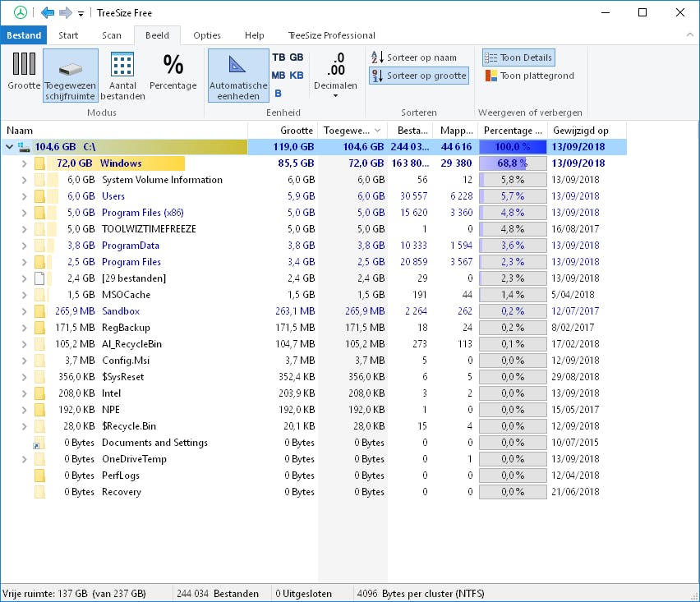Click Sorteer op grootte button
The image size is (700, 602).
point(418,76)
